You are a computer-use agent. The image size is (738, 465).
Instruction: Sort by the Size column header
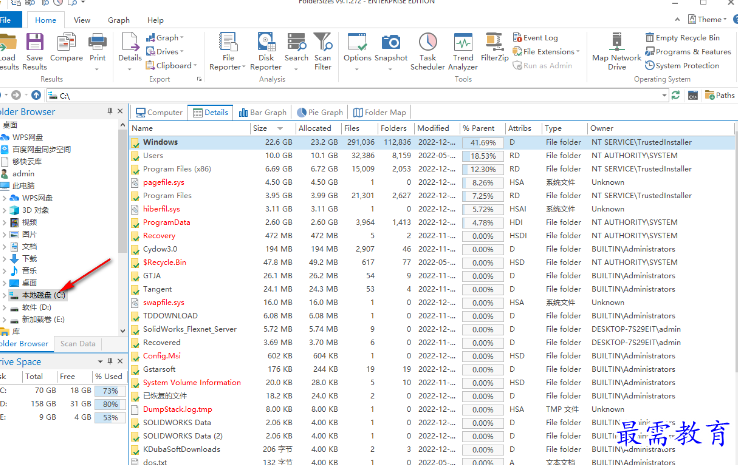click(x=273, y=128)
